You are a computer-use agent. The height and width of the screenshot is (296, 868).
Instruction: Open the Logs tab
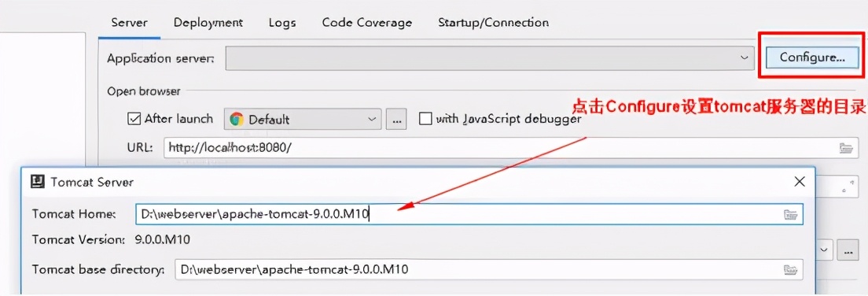point(282,23)
